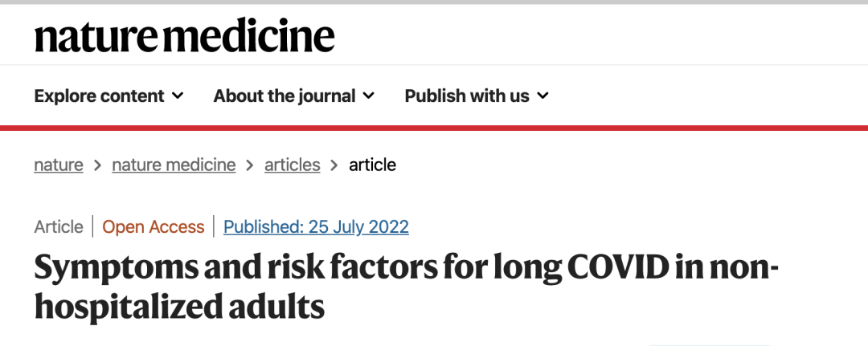Go to the nature breadcrumb link
This screenshot has width=868, height=346.
coord(58,165)
